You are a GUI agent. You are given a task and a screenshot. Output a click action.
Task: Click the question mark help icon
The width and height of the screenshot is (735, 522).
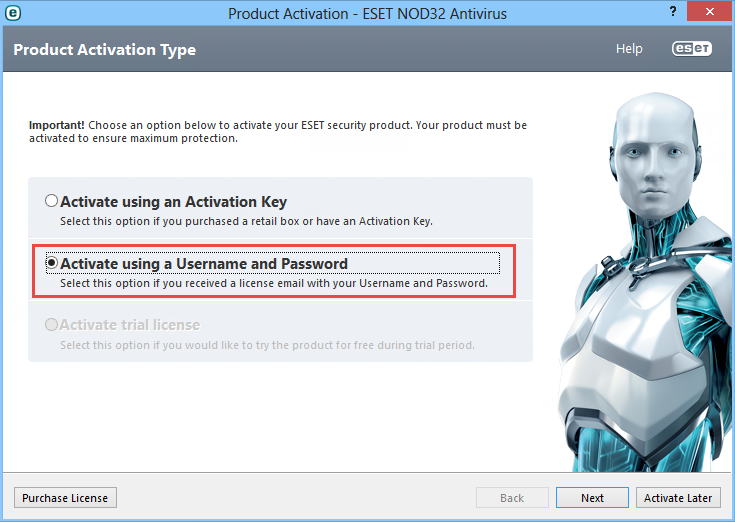click(x=673, y=11)
